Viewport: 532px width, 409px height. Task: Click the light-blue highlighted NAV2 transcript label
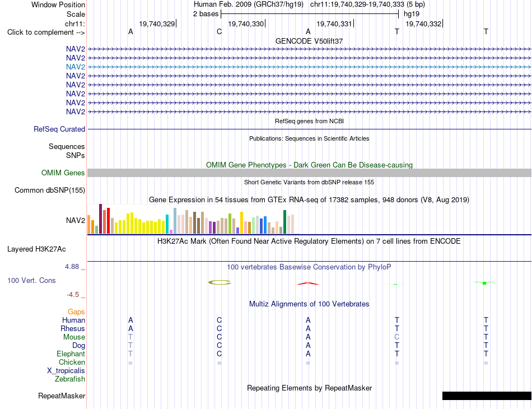(x=76, y=67)
